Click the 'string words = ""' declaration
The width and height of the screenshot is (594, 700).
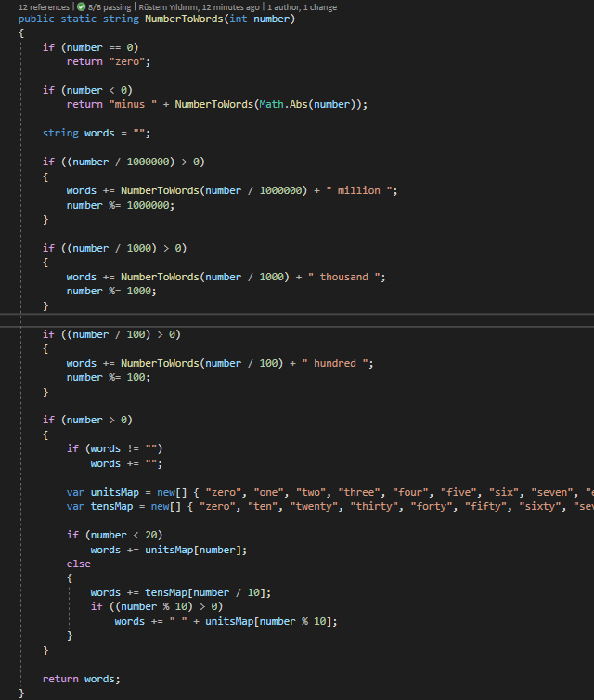(x=97, y=133)
